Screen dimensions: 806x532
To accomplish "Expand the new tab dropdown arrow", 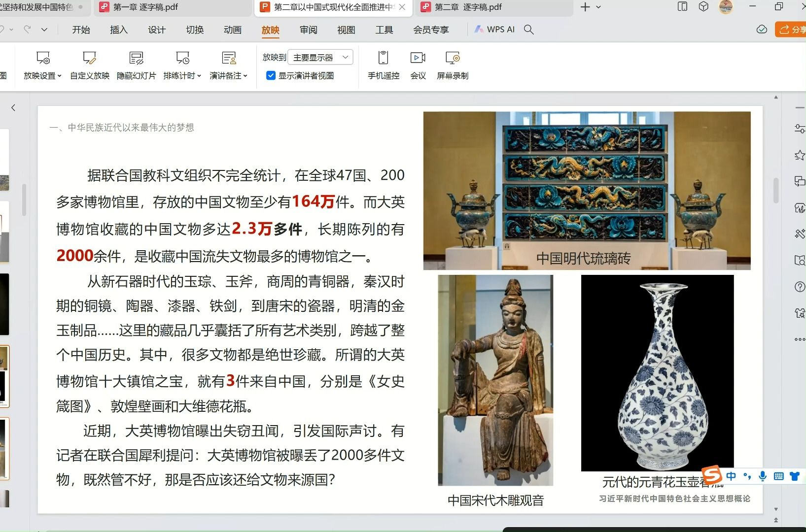I will pyautogui.click(x=598, y=7).
